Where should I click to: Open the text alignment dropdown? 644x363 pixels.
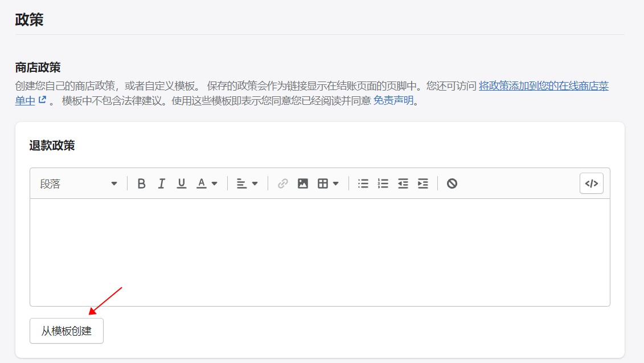click(x=247, y=183)
